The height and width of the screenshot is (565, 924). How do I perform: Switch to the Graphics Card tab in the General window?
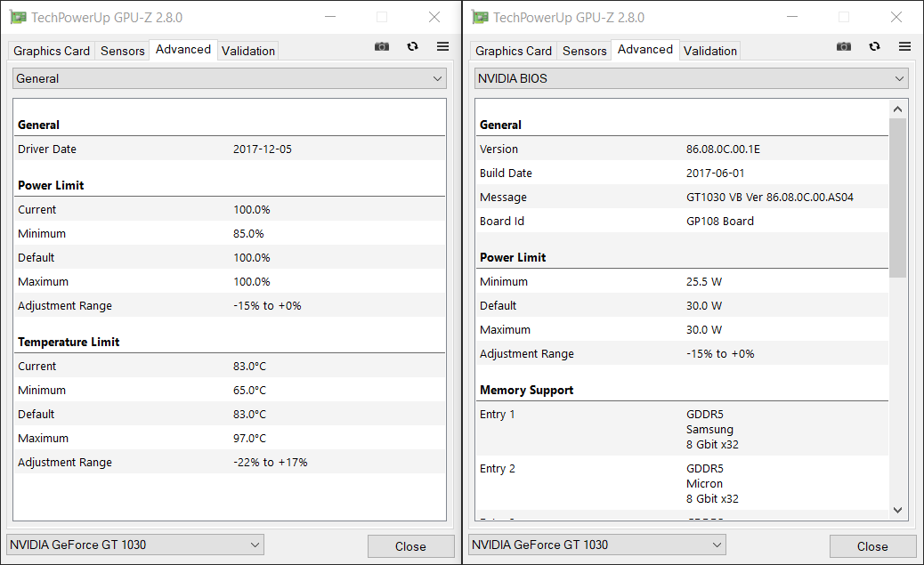pyautogui.click(x=52, y=51)
